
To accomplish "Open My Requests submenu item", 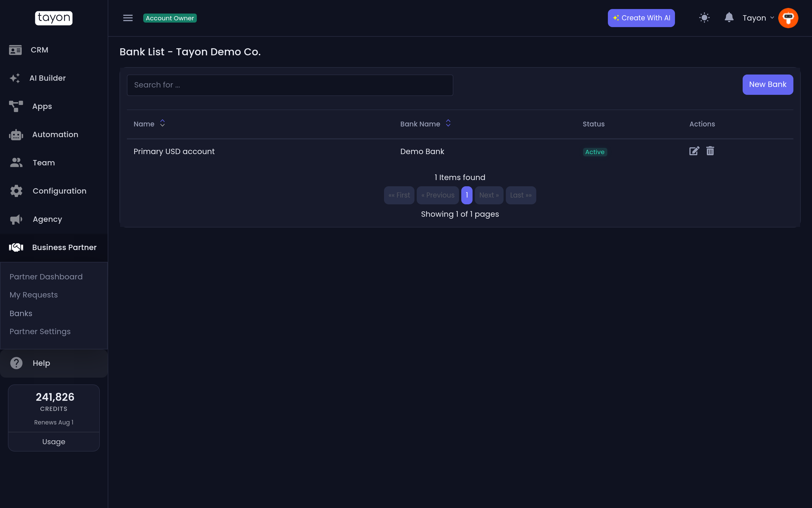I will pyautogui.click(x=34, y=295).
